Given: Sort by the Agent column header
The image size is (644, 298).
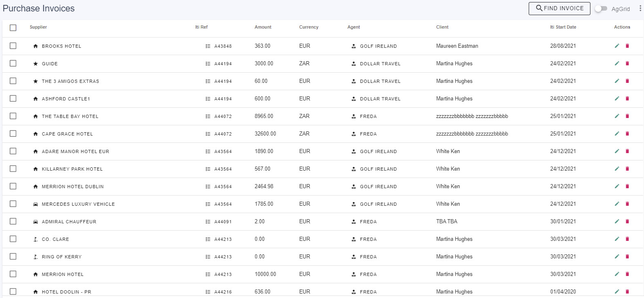Looking at the screenshot, I should coord(354,27).
